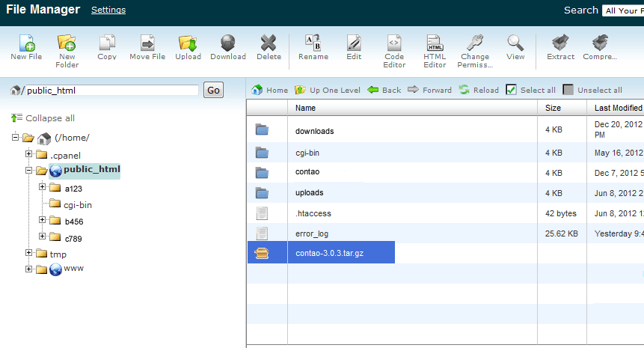Open the Settings link in header

108,10
